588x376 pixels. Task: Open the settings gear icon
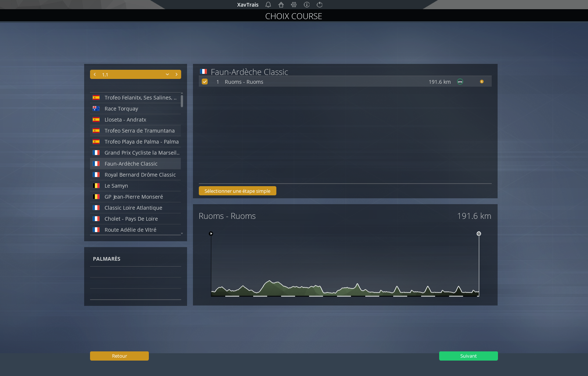[294, 5]
